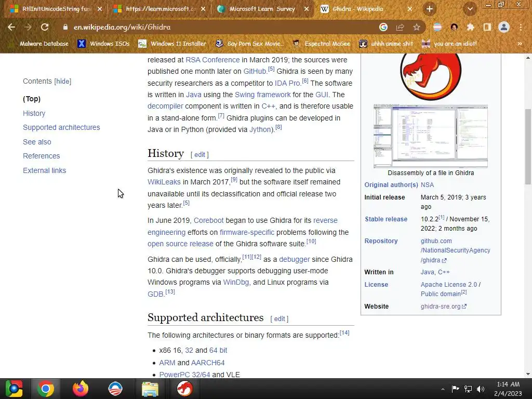Click the striped flag extension icon
Viewport: 532px width, 399px height.
click(437, 27)
